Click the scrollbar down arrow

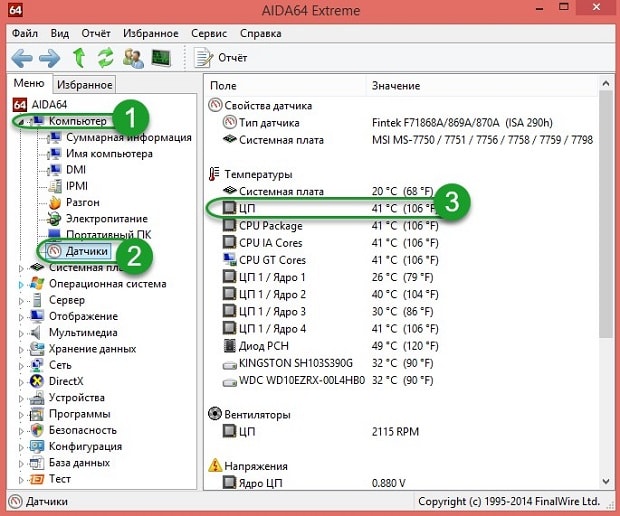pos(605,481)
